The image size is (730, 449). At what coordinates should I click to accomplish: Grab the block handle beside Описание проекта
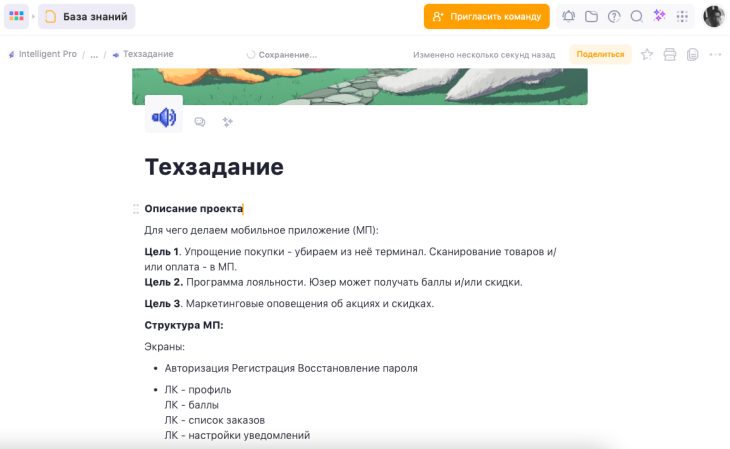(x=135, y=209)
